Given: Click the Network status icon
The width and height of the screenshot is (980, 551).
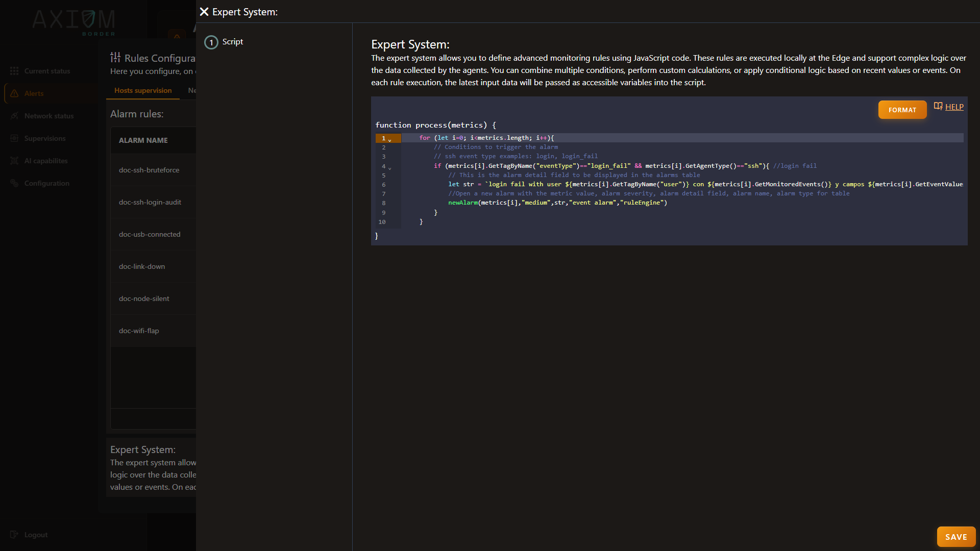Looking at the screenshot, I should 14,116.
